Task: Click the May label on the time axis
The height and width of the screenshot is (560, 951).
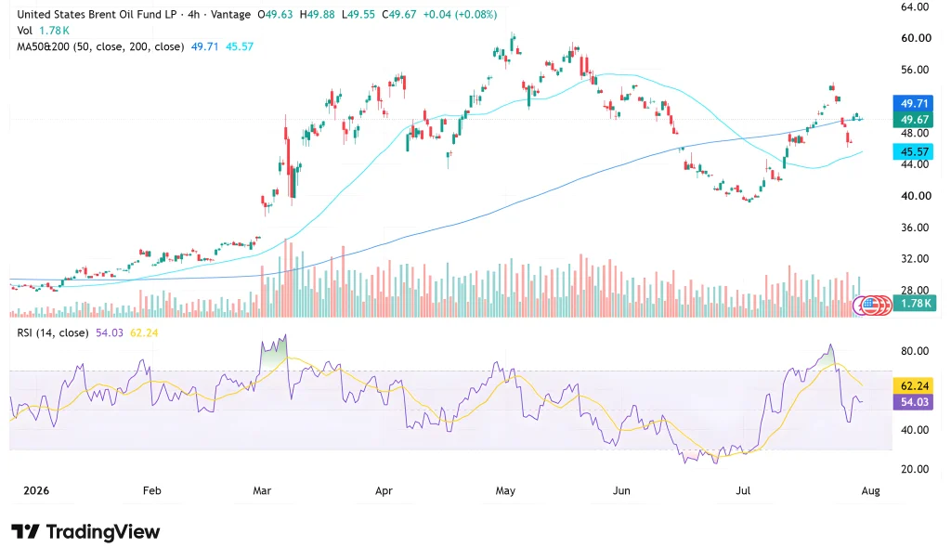Action: 505,491
